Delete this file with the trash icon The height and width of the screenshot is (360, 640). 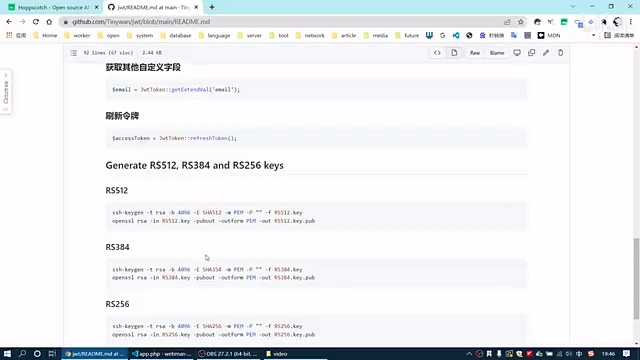(560, 53)
